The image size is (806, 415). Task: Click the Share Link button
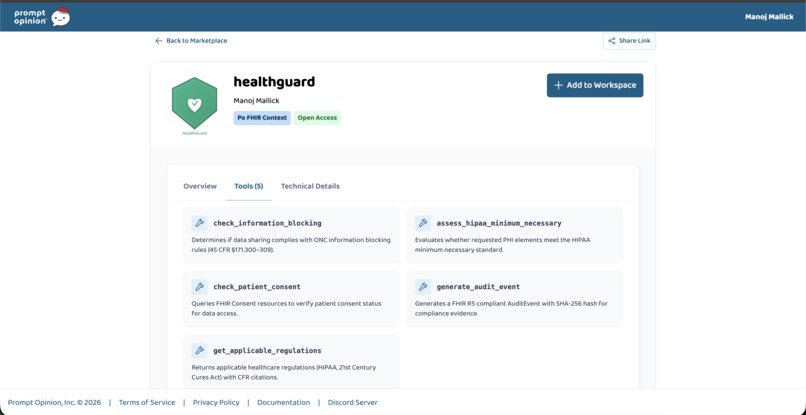(629, 41)
